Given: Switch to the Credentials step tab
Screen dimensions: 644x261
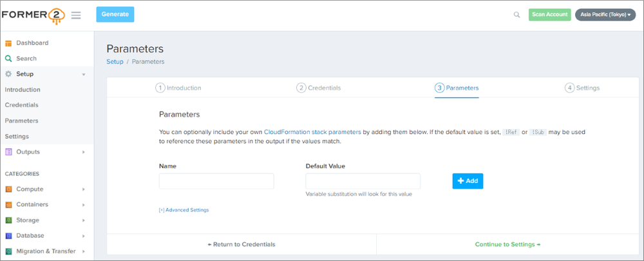Looking at the screenshot, I should coord(319,88).
